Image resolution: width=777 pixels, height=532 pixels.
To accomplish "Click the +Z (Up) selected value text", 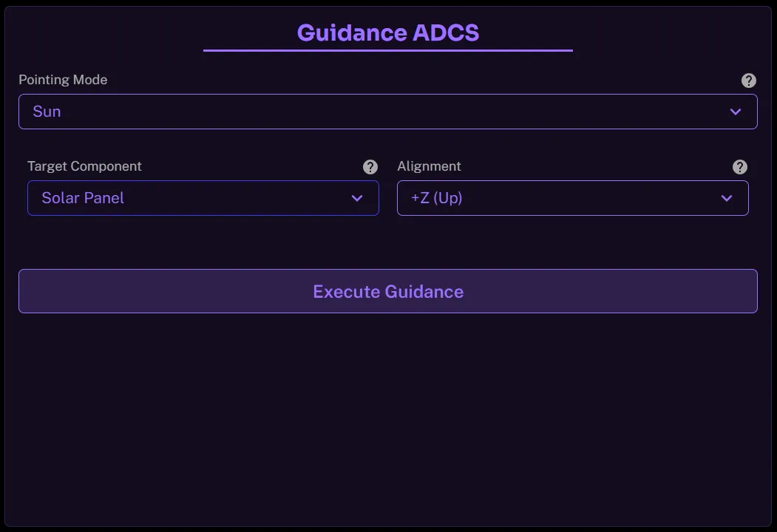I will click(436, 198).
